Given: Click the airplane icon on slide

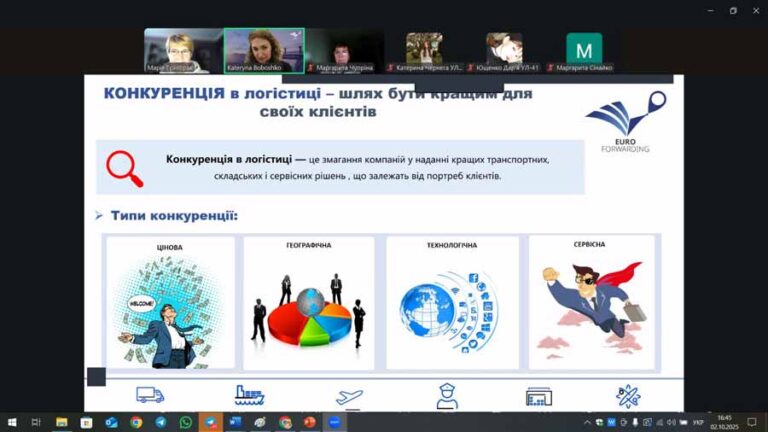Looking at the screenshot, I should pos(349,397).
